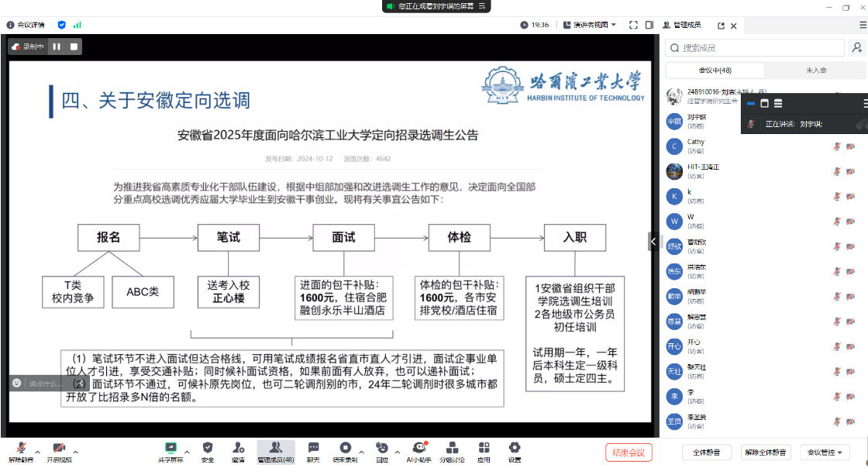Click the network signal strength icon
Viewport: 868px width, 468px height.
coord(77,25)
